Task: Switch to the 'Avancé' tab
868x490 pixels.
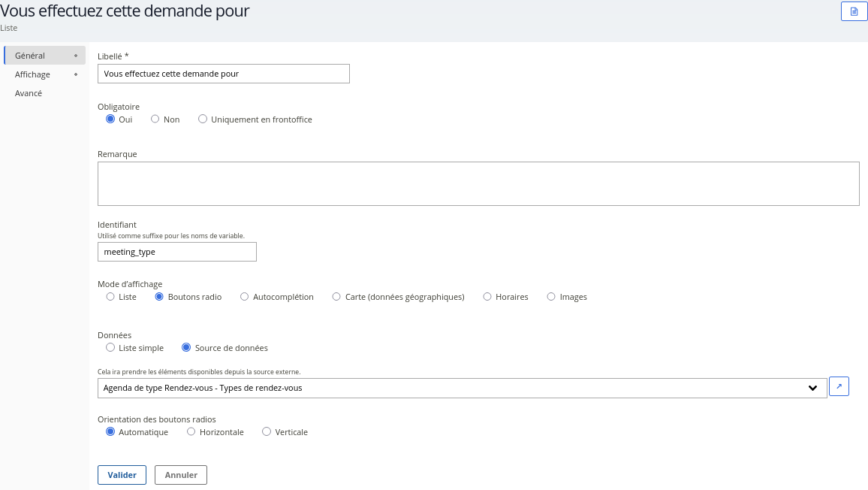Action: coord(29,93)
